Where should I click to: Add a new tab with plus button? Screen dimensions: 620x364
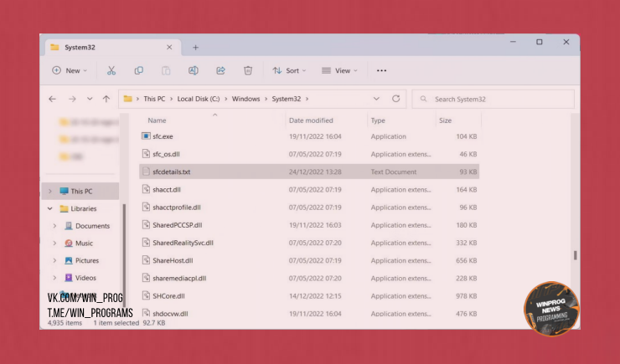pyautogui.click(x=195, y=48)
